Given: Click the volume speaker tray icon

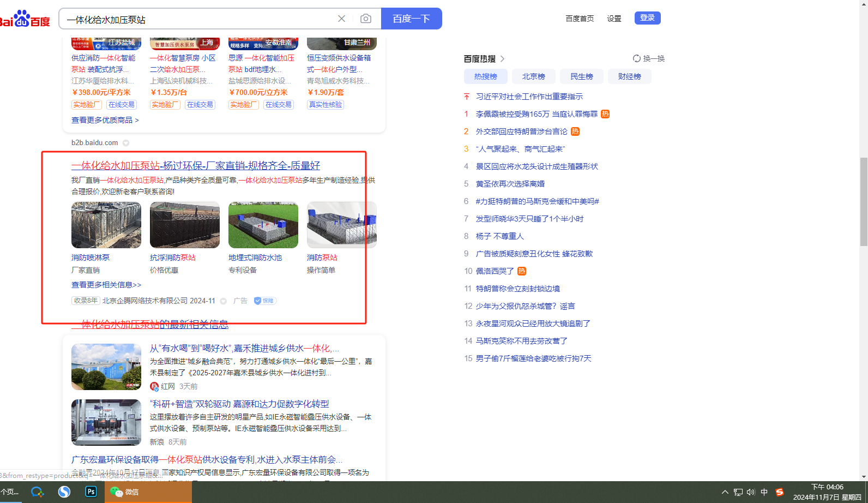Looking at the screenshot, I should [751, 492].
